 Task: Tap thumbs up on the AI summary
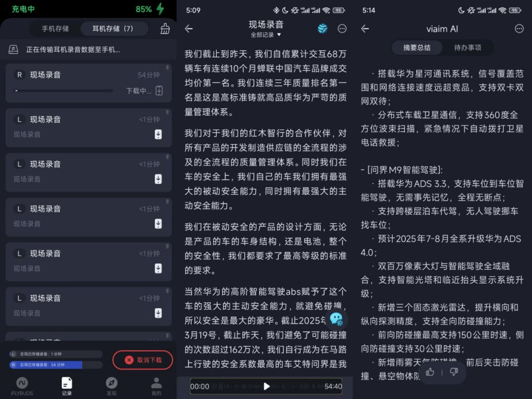pos(430,372)
